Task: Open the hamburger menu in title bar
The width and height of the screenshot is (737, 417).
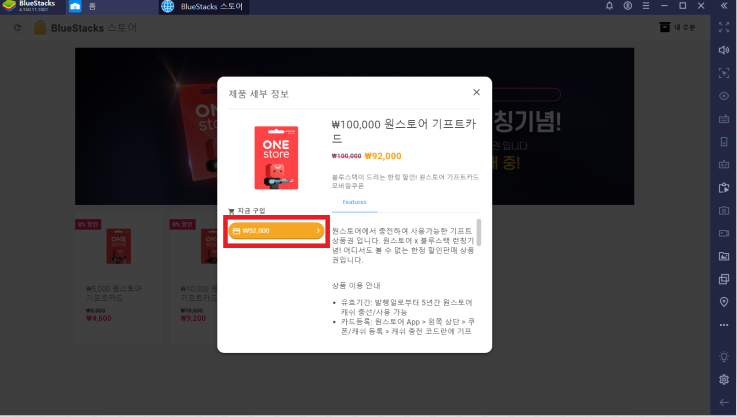Action: [646, 6]
